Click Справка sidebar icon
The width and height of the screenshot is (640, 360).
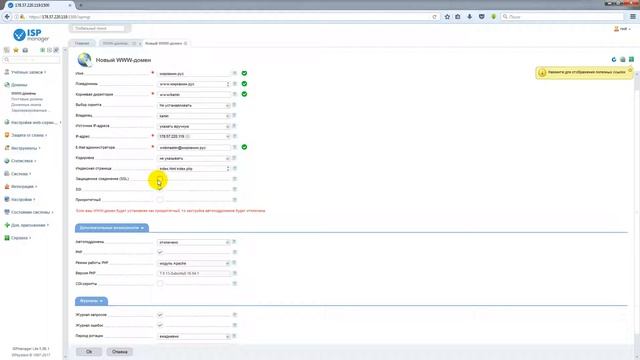[7, 238]
